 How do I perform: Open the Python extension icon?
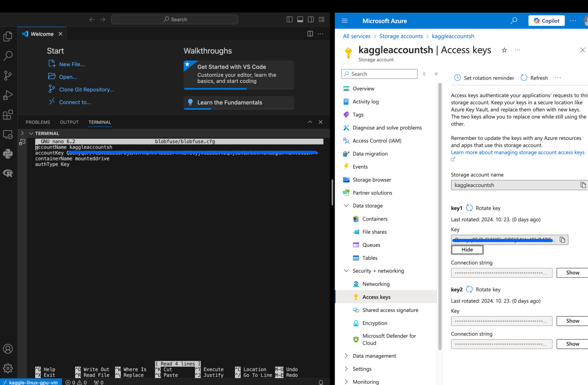point(8,154)
